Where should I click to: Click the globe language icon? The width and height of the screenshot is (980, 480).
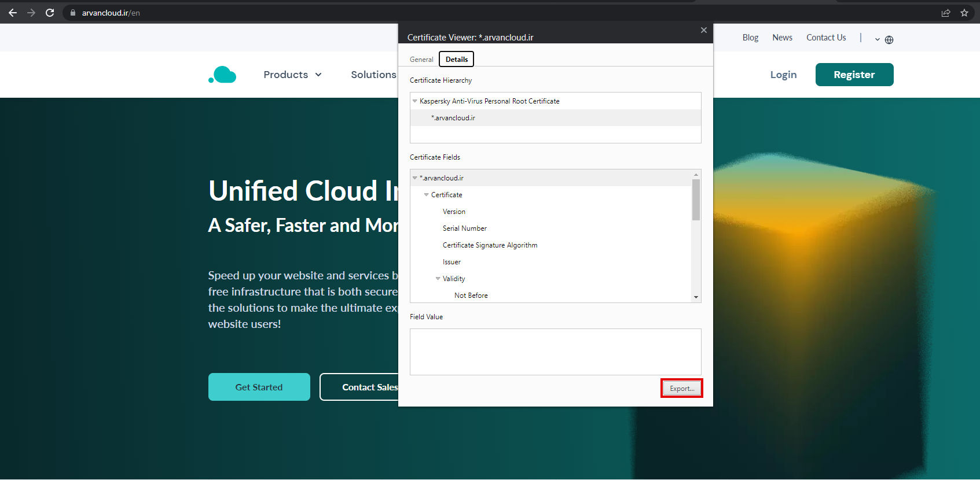889,40
